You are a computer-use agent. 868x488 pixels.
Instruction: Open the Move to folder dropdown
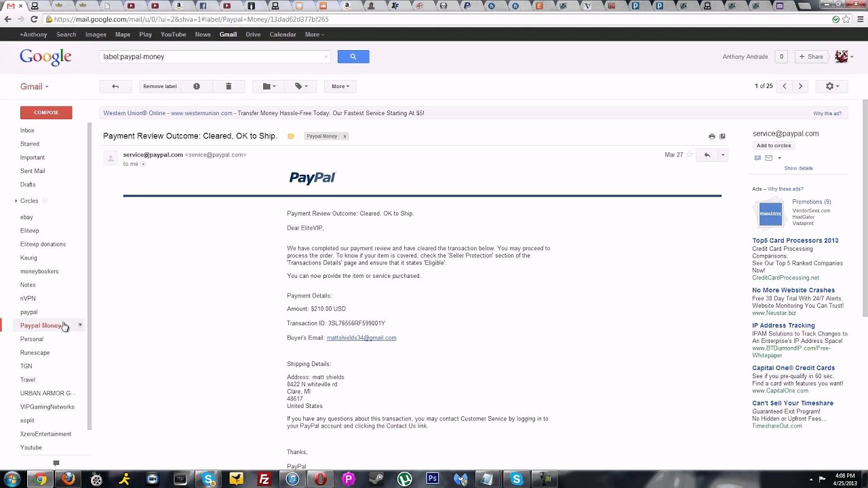[x=269, y=86]
